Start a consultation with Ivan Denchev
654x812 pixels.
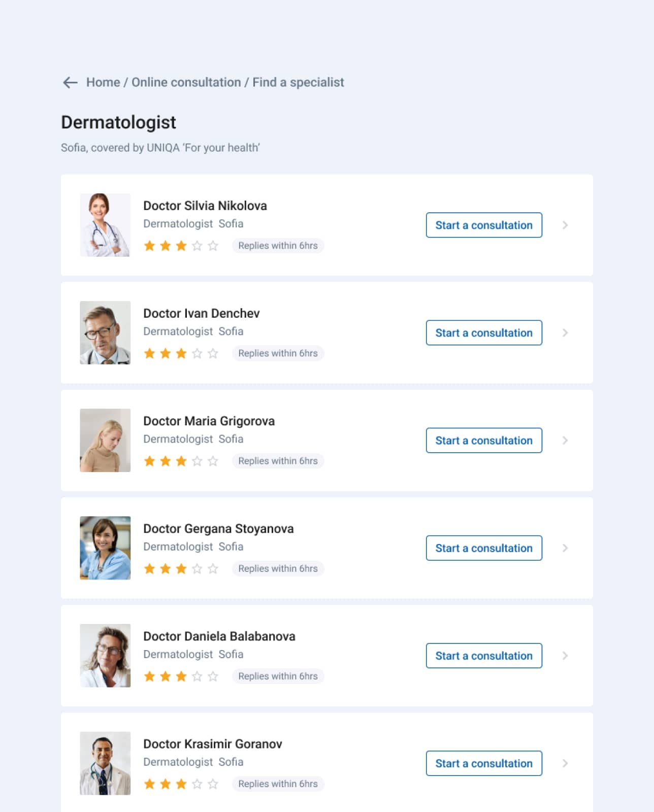click(483, 333)
